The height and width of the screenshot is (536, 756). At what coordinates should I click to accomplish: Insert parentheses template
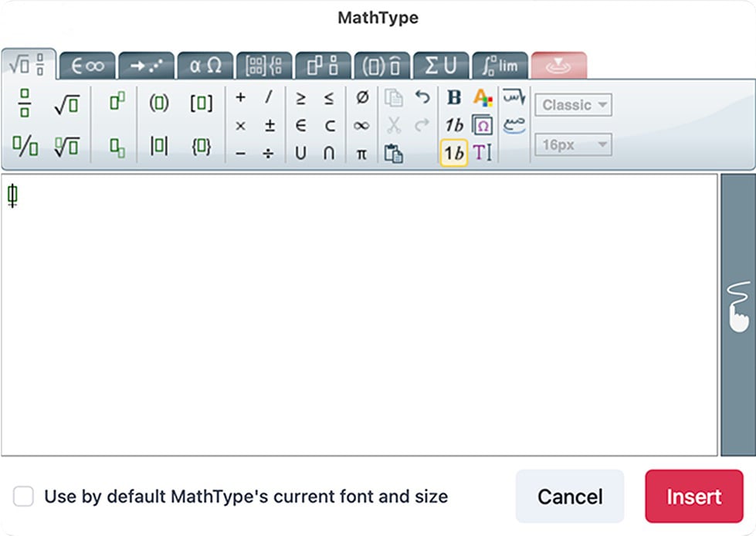tap(158, 103)
